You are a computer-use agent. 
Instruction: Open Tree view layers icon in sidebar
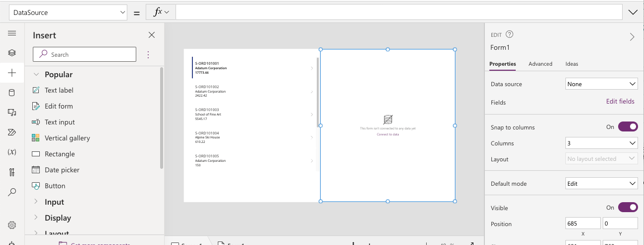pos(12,53)
